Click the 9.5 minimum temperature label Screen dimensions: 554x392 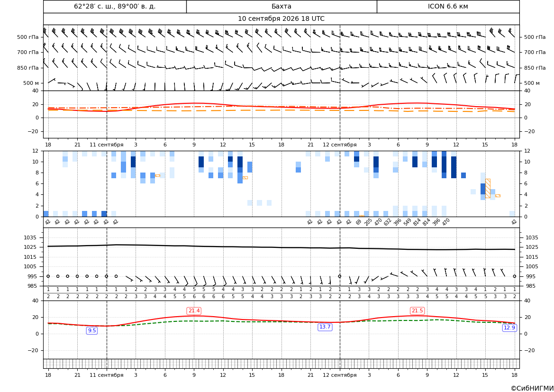[x=92, y=330]
